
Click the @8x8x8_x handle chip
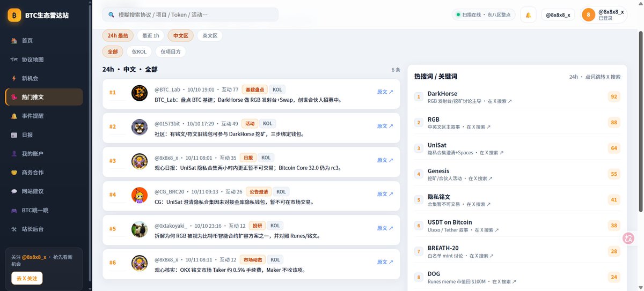558,14
